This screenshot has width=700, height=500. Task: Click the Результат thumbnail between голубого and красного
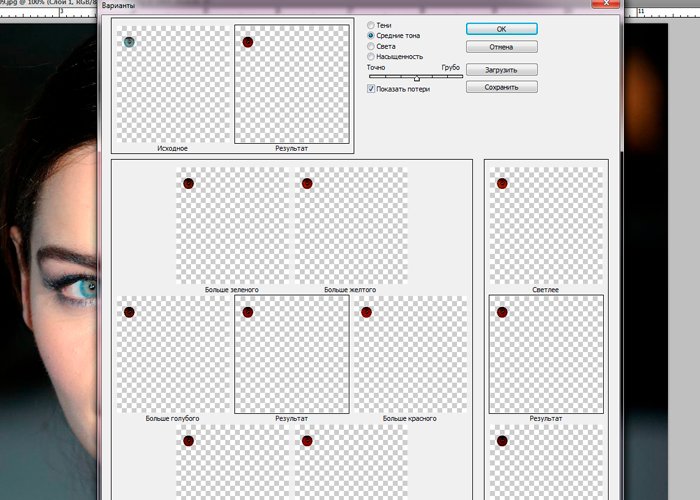click(291, 354)
